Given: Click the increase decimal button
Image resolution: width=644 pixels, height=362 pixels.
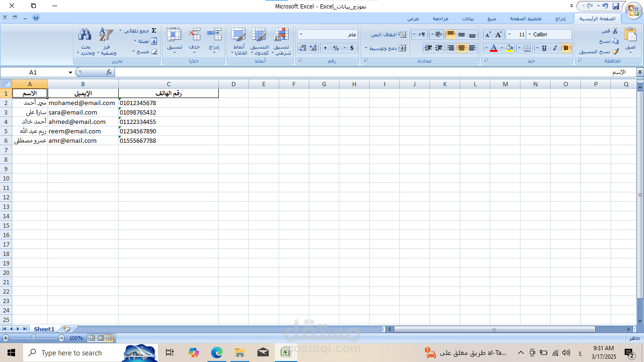Looking at the screenshot, I should (x=314, y=48).
